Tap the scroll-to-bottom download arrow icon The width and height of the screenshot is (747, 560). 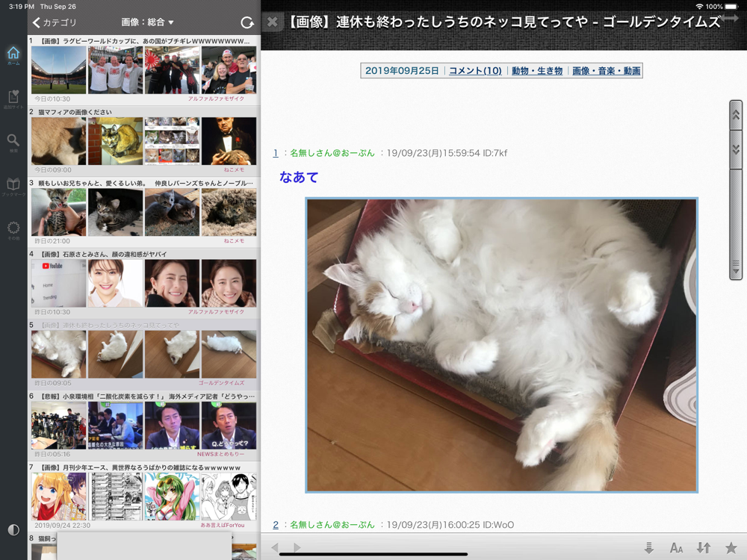pos(649,548)
